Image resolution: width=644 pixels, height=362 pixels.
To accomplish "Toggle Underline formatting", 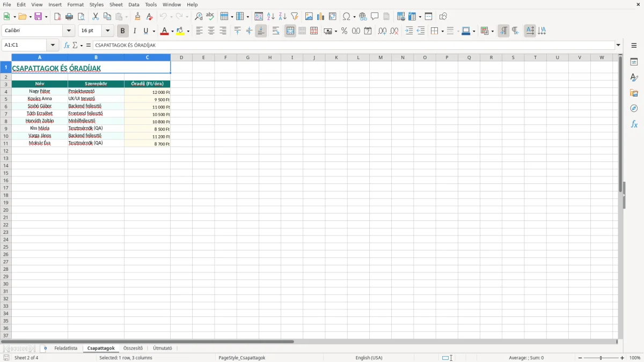I will coord(146,31).
